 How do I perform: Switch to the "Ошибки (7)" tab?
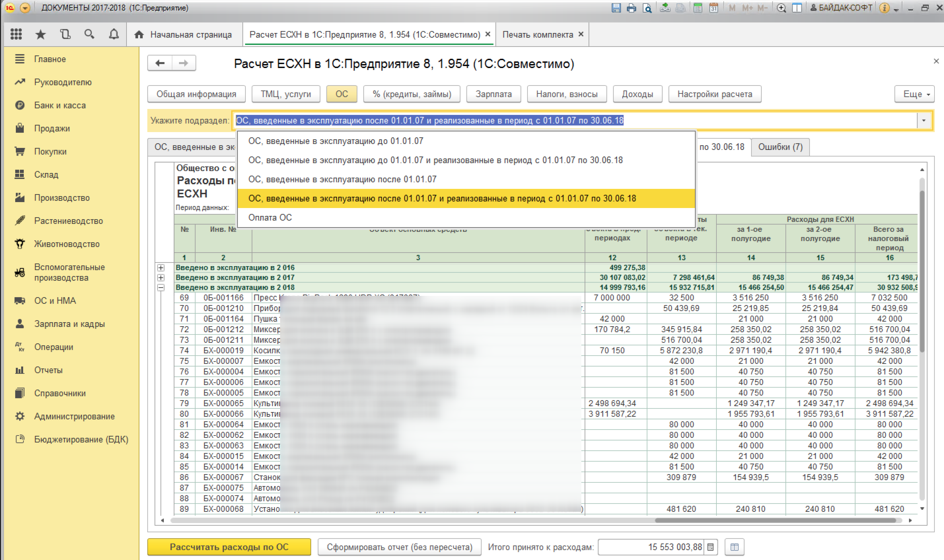click(780, 147)
